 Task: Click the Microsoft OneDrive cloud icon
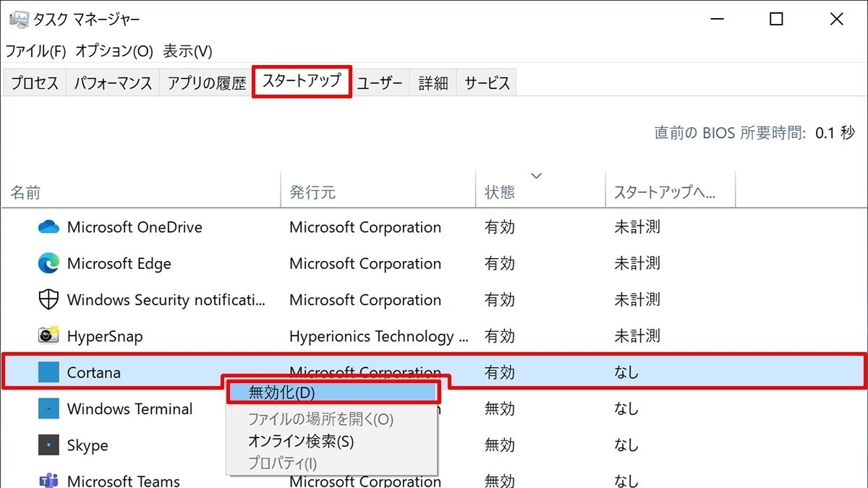click(48, 227)
